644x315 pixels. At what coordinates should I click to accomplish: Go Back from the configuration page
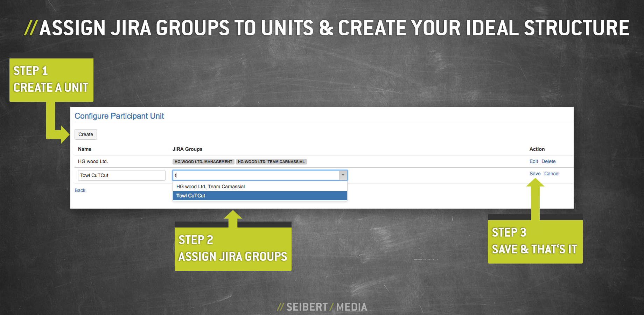tap(80, 190)
